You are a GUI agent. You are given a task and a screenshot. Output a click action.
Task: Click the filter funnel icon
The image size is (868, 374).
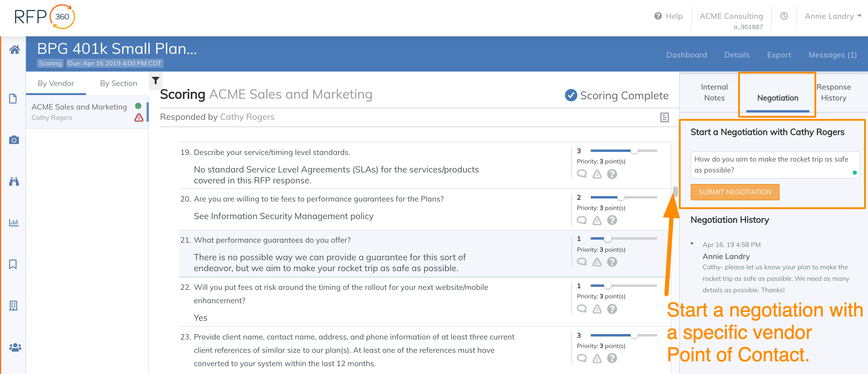(155, 80)
